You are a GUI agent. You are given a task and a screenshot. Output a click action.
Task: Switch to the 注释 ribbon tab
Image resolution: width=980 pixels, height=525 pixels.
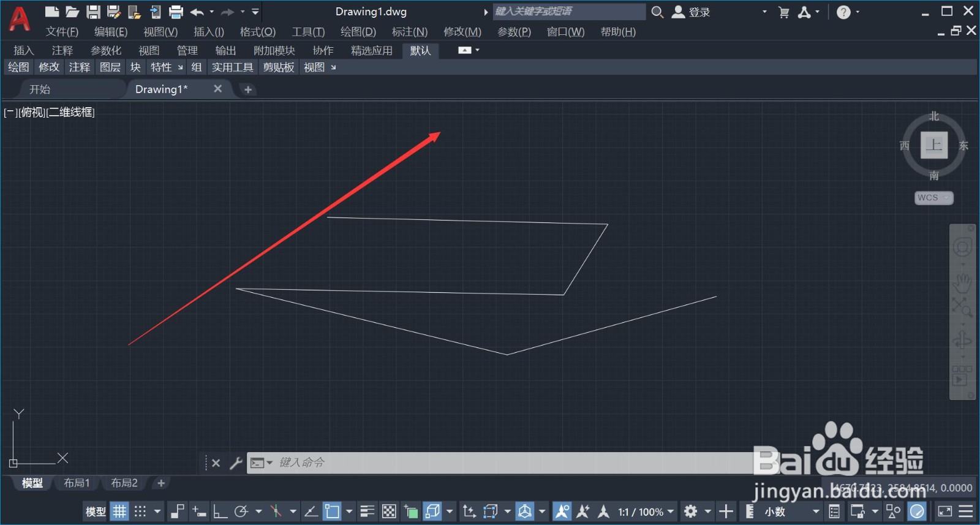62,50
